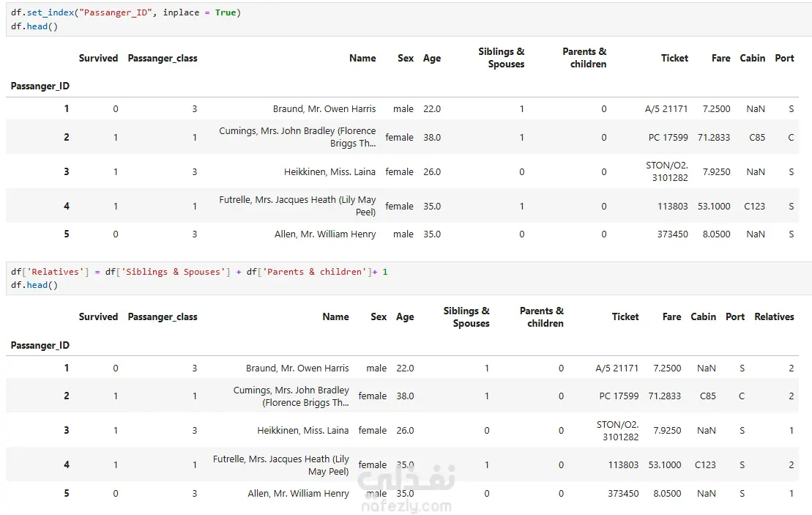Click age 22.0 in the first table
The image size is (812, 515).
tap(432, 109)
